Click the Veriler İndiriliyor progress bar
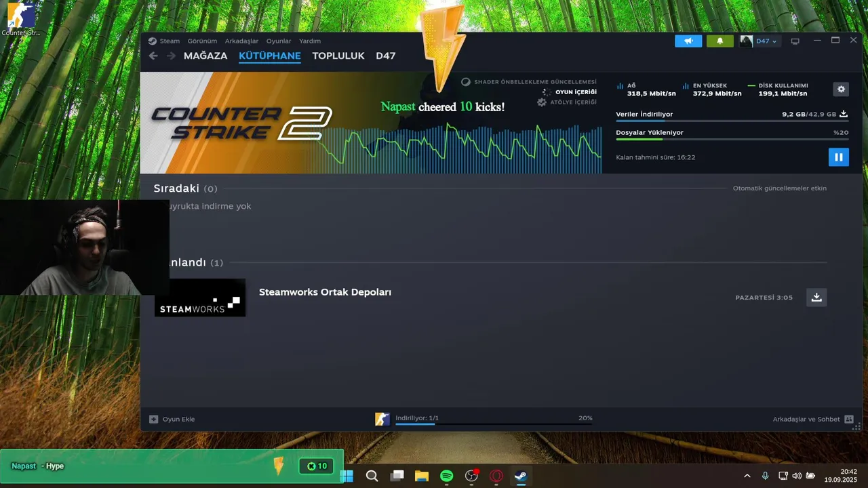This screenshot has width=868, height=488. pyautogui.click(x=732, y=121)
